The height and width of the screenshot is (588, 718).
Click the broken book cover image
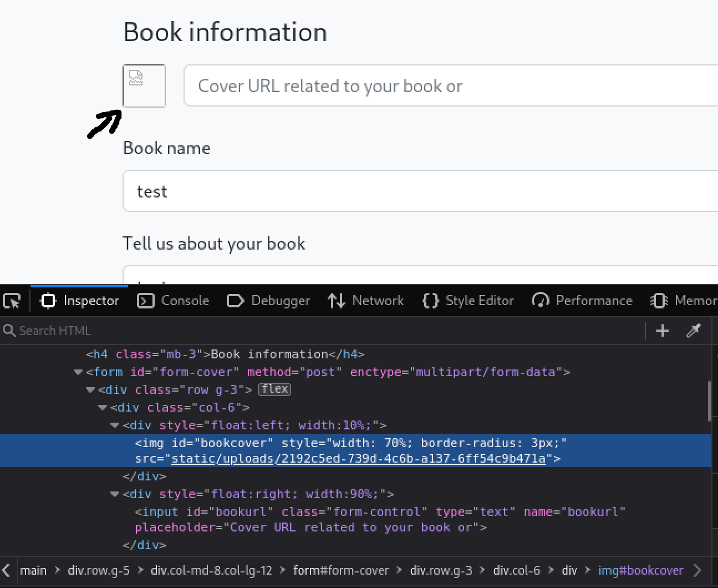[x=144, y=86]
